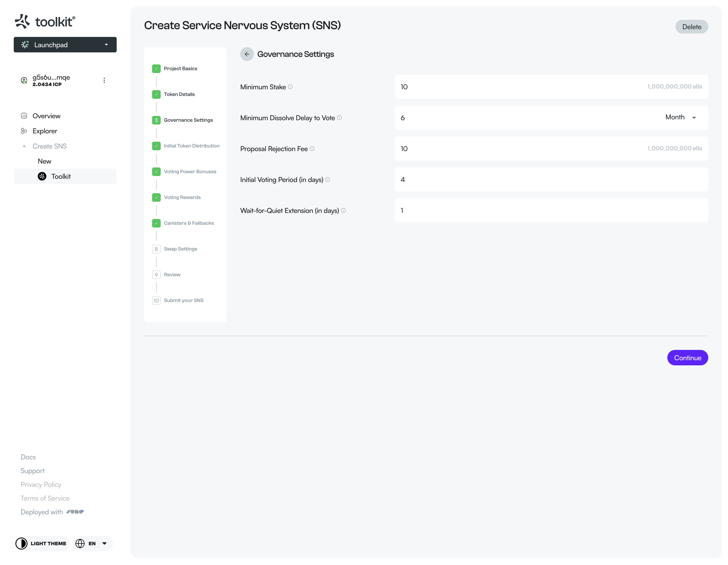Go to Explorer in sidebar
728x565 pixels.
point(45,131)
